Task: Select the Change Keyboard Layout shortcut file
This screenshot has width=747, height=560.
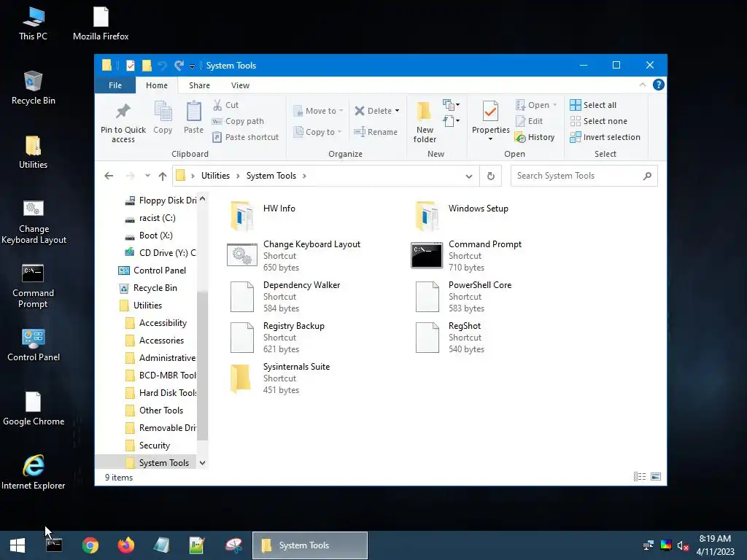Action: [x=294, y=256]
